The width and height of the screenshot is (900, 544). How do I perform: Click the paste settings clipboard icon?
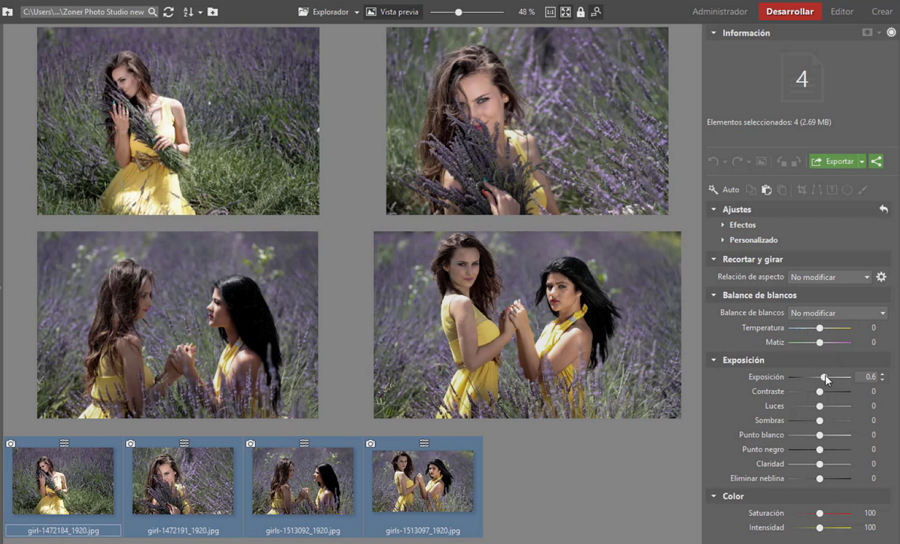pyautogui.click(x=766, y=190)
